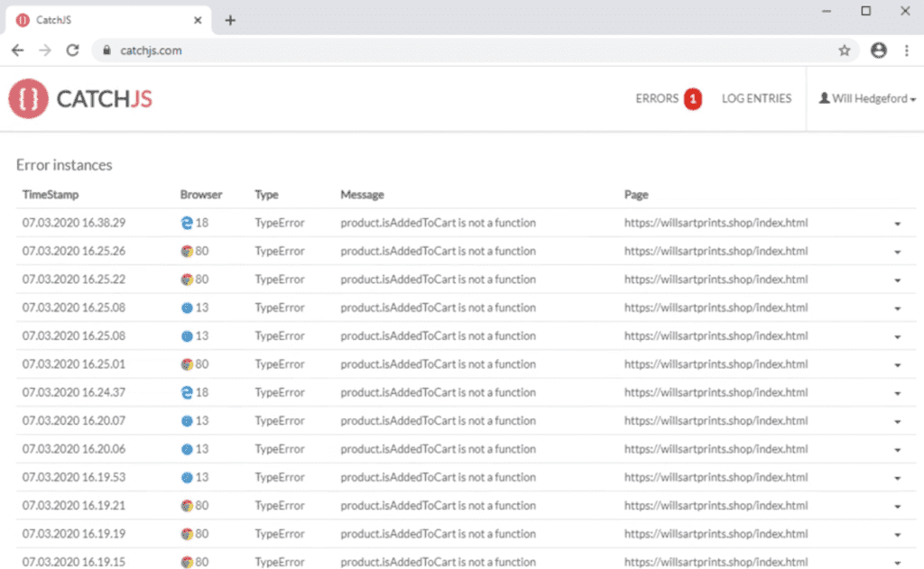The width and height of the screenshot is (924, 569).
Task: Click the user silhouette icon beside Will Hedgeford
Action: tap(825, 97)
